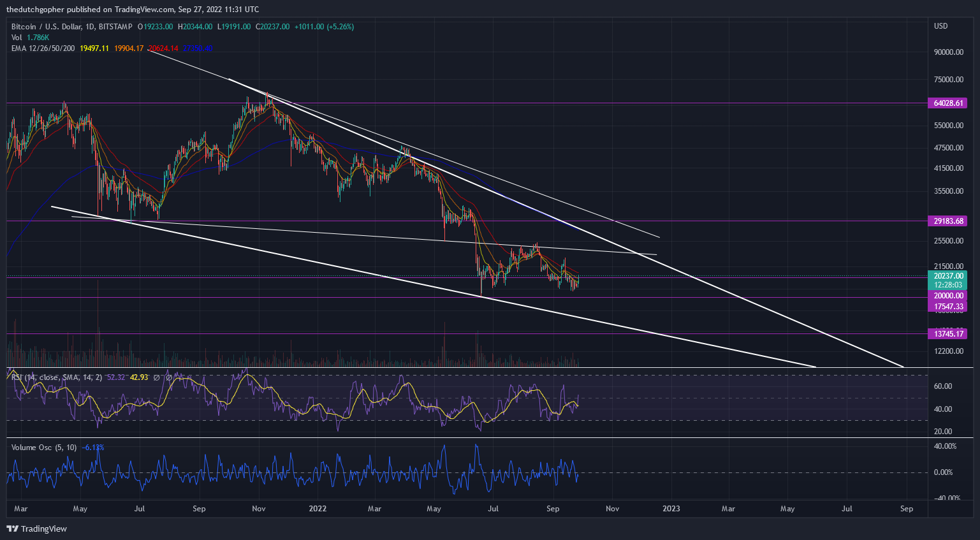Click the 55000.00 price axis tick

pyautogui.click(x=949, y=126)
